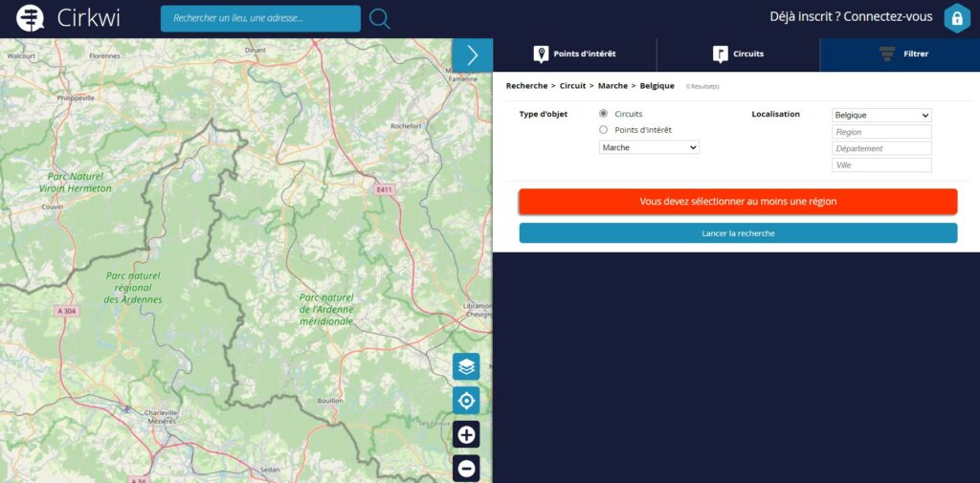Center map on my location
Viewport: 980px width, 483px height.
pyautogui.click(x=466, y=401)
